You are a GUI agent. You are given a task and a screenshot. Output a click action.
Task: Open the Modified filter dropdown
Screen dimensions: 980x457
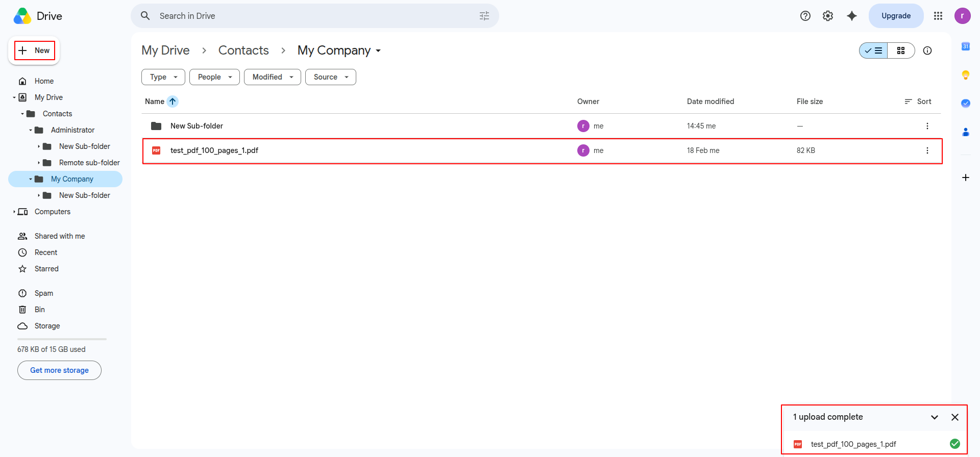[x=273, y=77]
